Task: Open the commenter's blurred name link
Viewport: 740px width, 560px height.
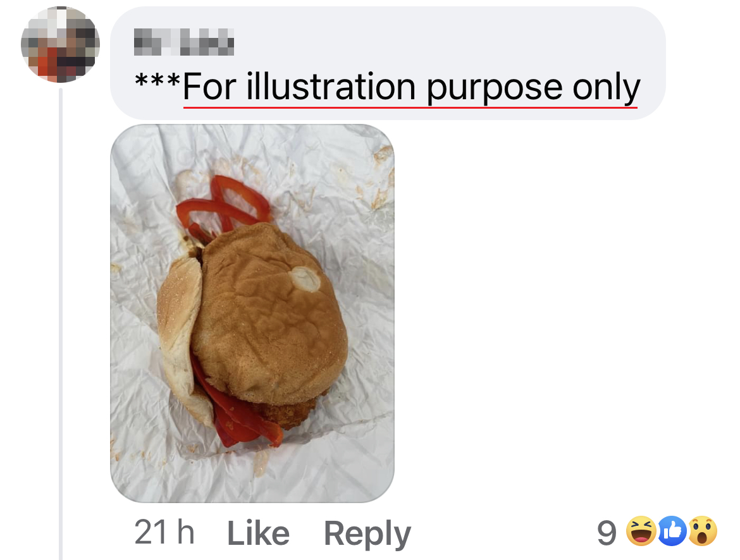Action: point(184,42)
